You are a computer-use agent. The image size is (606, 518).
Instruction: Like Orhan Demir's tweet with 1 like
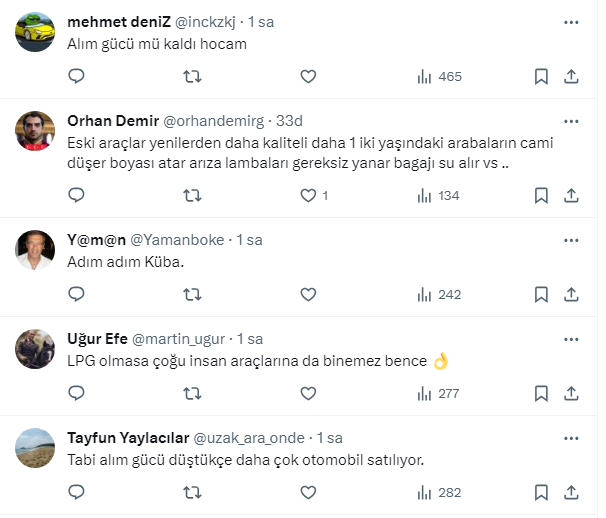[x=309, y=195]
